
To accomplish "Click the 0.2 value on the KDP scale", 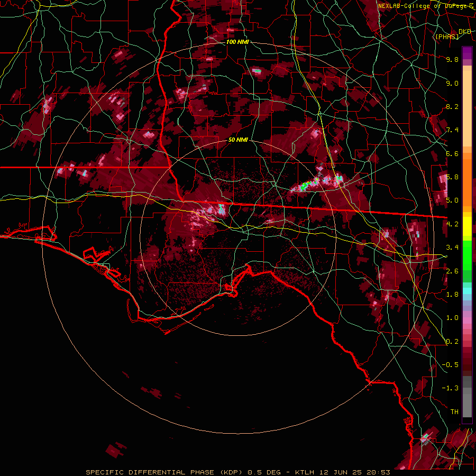I will (x=452, y=342).
